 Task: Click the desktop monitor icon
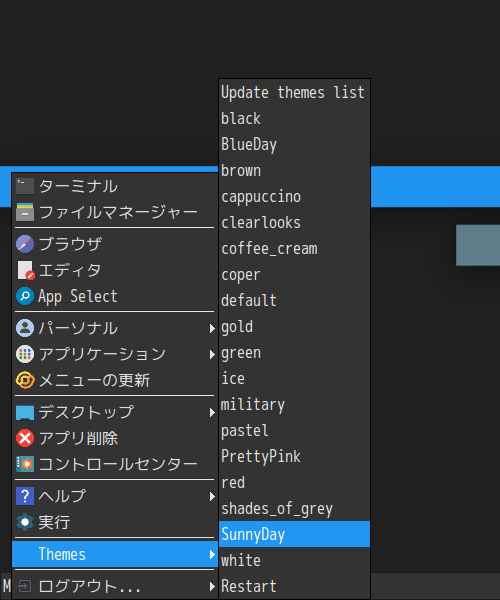pos(25,412)
